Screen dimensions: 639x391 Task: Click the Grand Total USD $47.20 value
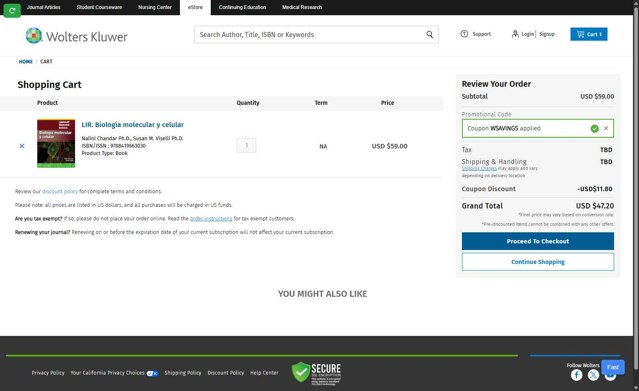tap(595, 206)
